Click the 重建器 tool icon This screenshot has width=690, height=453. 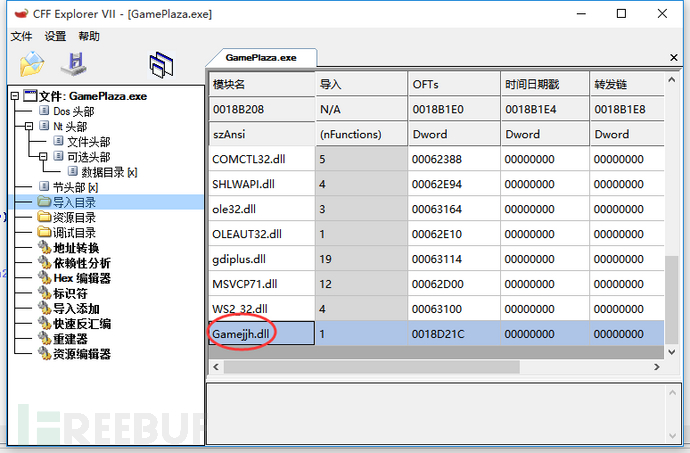(44, 339)
